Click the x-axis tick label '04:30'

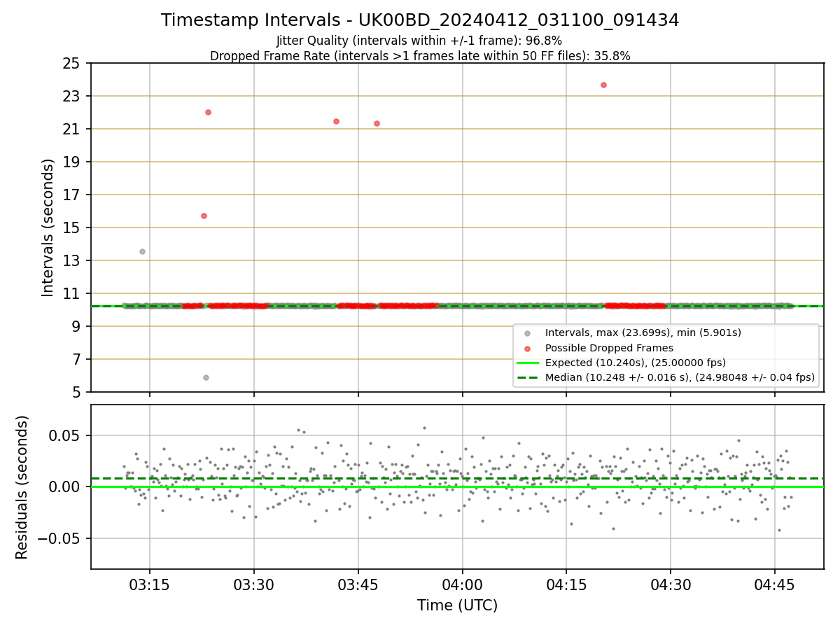[x=671, y=585]
